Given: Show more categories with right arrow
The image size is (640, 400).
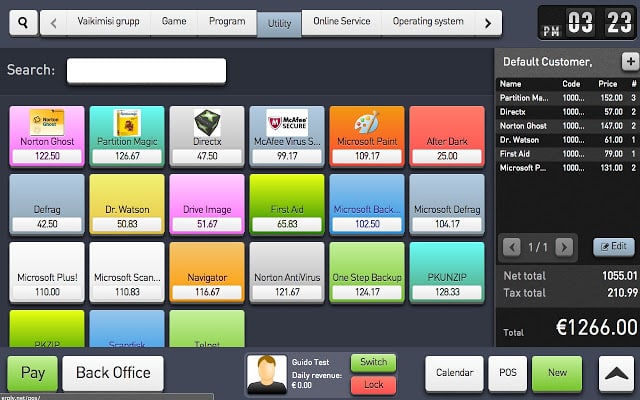Looking at the screenshot, I should click(488, 23).
